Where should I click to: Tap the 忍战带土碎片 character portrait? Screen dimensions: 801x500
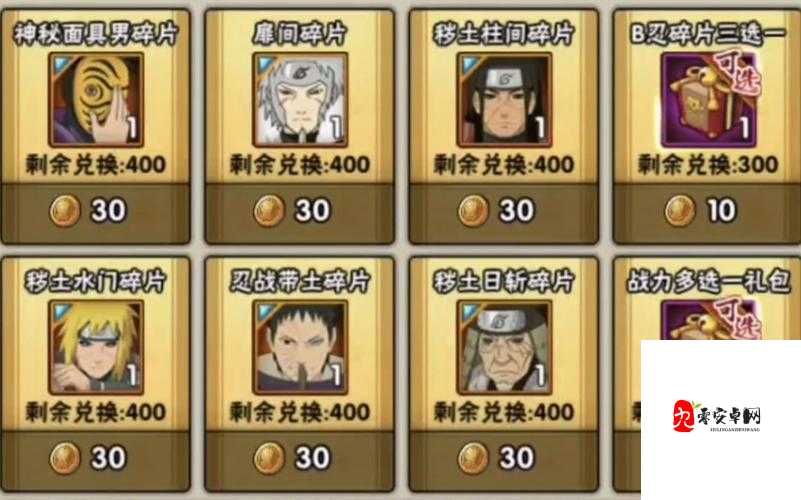(300, 347)
